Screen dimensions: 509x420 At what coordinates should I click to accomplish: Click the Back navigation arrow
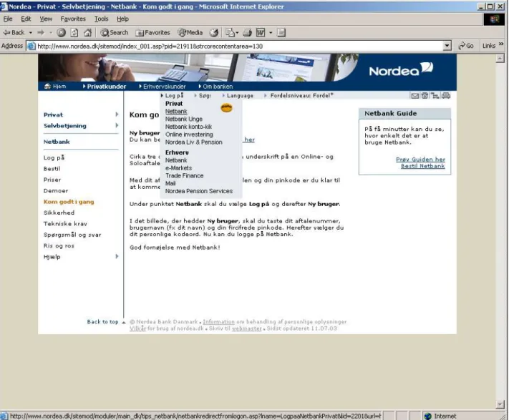tap(14, 32)
